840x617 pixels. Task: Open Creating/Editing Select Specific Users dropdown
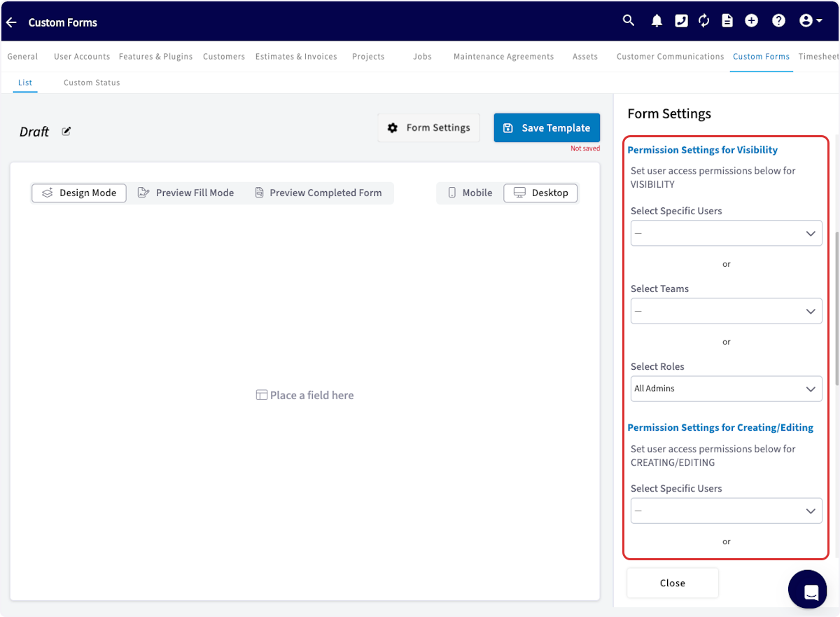(x=727, y=511)
